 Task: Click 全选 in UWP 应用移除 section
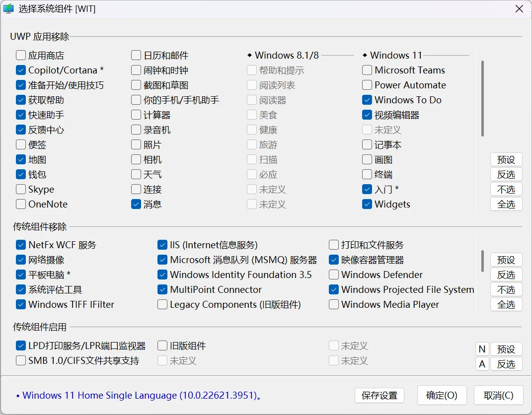(x=506, y=204)
